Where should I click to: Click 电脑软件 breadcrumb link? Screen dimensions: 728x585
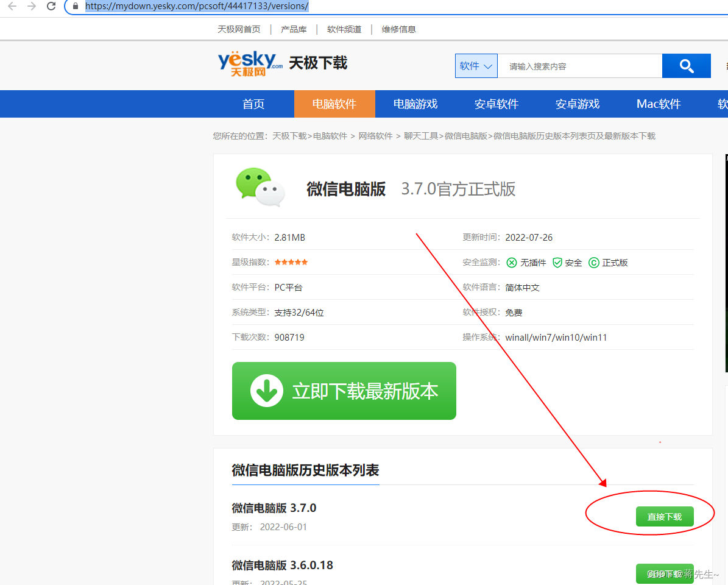coord(330,136)
